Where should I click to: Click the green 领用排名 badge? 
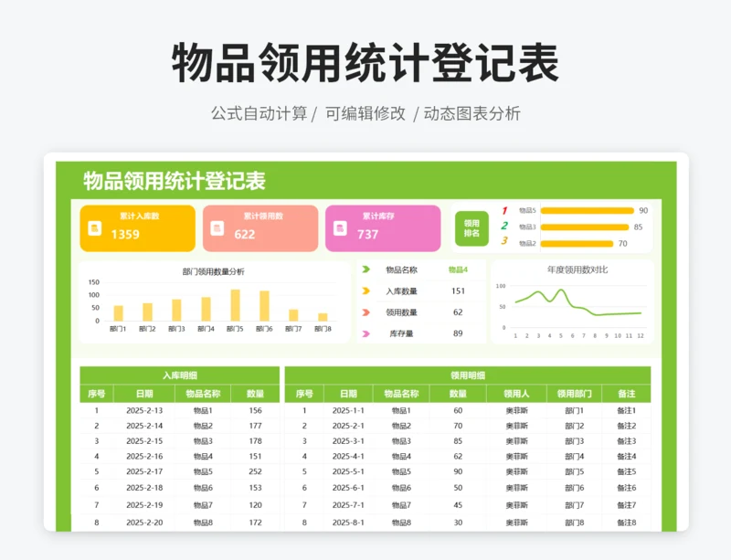pyautogui.click(x=471, y=228)
